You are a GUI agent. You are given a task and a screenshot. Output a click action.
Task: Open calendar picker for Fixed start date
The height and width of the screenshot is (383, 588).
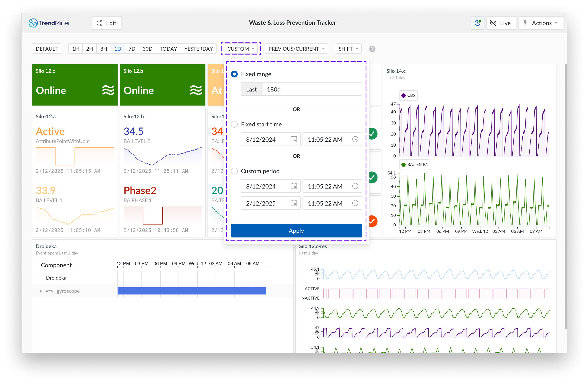pos(294,139)
